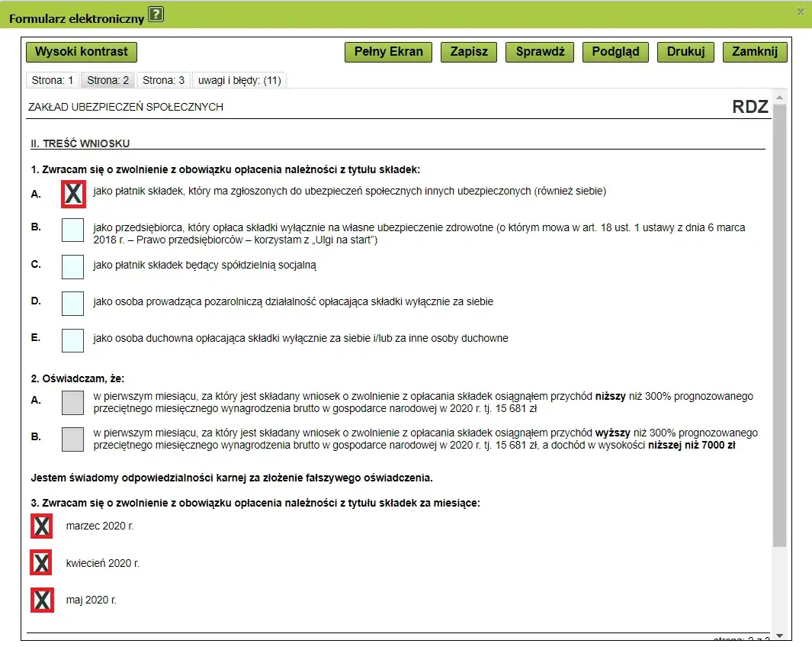Screen dimensions: 812x647
Task: Uncheck option A about płatnik składek
Action: [72, 195]
